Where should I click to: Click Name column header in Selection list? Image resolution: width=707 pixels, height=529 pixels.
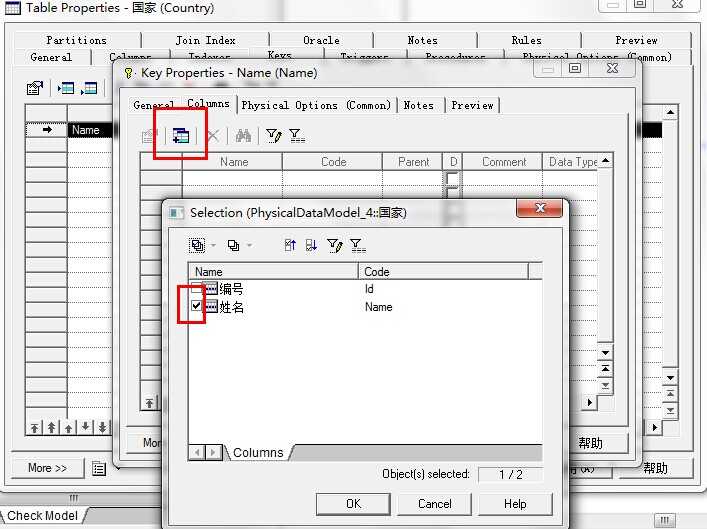point(273,271)
